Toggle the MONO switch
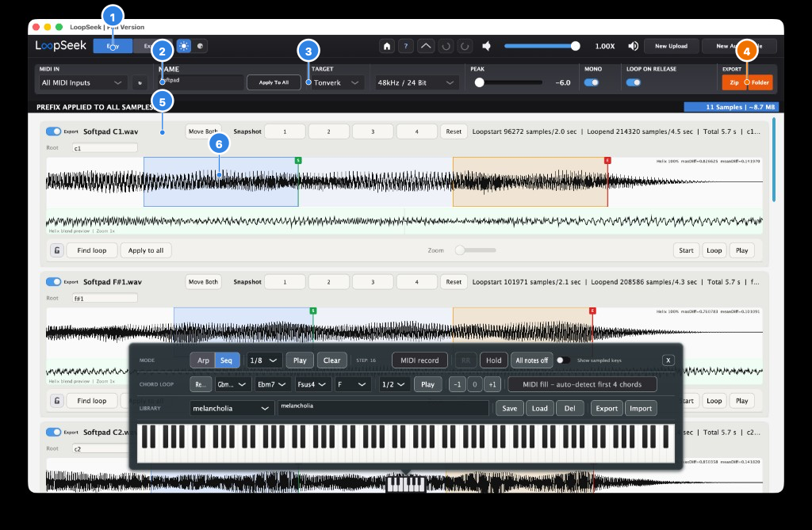812x530 pixels. pos(592,82)
